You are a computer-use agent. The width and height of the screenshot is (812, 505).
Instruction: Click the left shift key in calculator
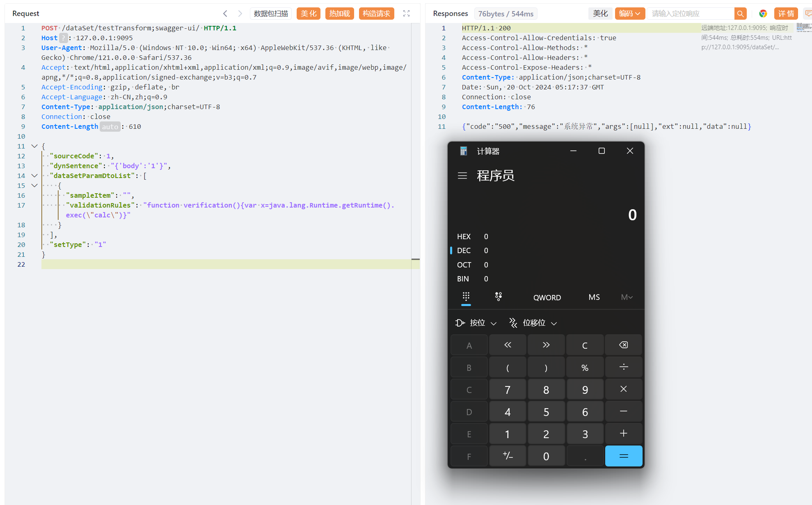point(508,345)
